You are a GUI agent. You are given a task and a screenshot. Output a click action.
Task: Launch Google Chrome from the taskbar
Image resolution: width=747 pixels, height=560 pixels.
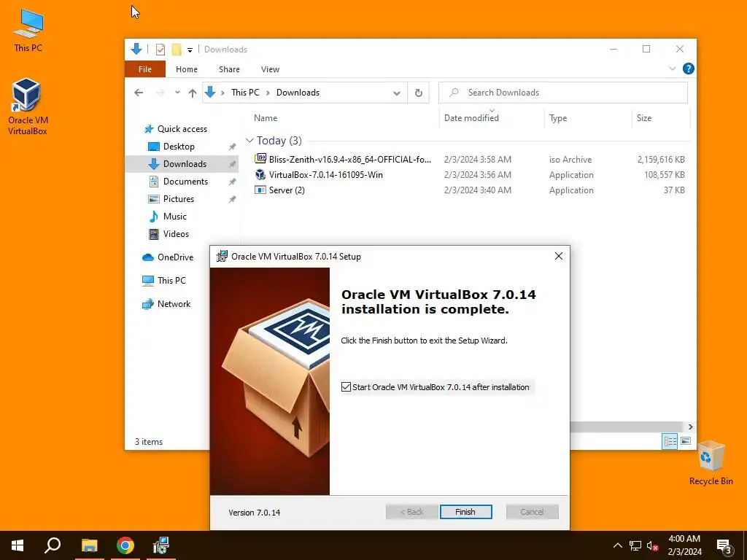125,545
